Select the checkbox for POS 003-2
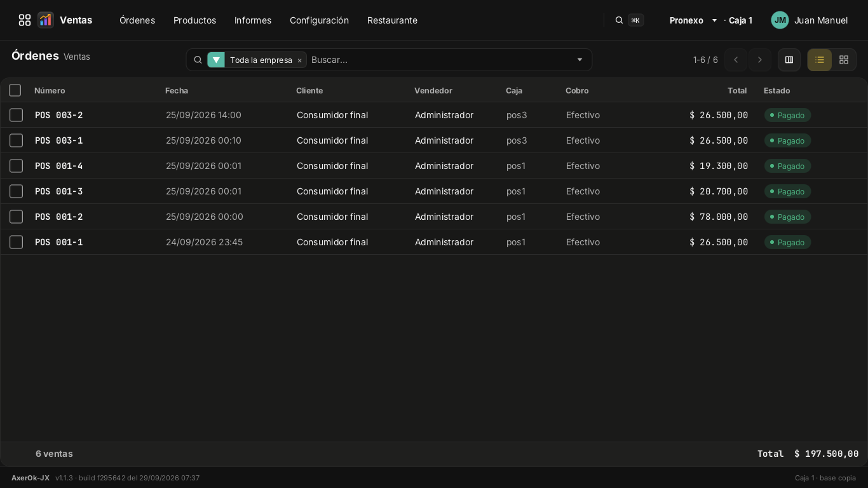The image size is (868, 488). pyautogui.click(x=17, y=115)
